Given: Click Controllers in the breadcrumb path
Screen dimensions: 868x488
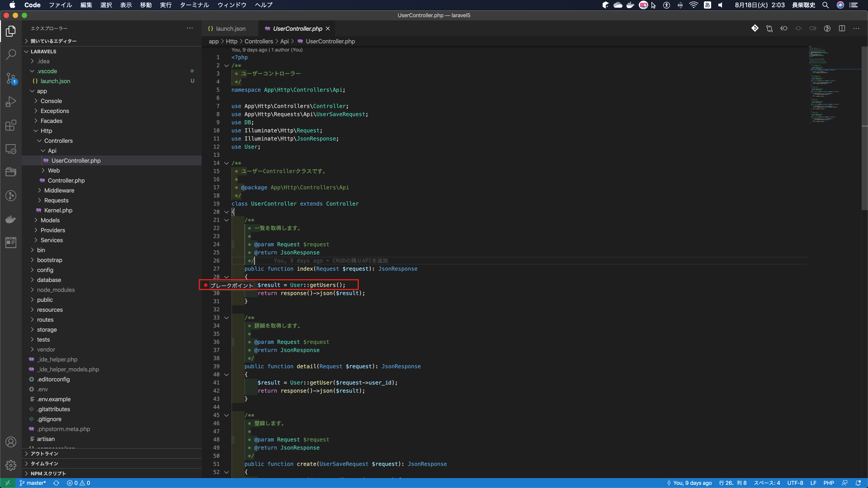Looking at the screenshot, I should tap(258, 41).
